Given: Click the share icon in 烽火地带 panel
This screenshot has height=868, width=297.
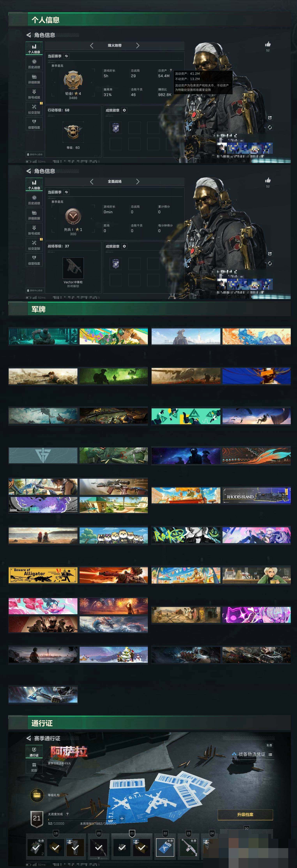Looking at the screenshot, I should pos(270,117).
